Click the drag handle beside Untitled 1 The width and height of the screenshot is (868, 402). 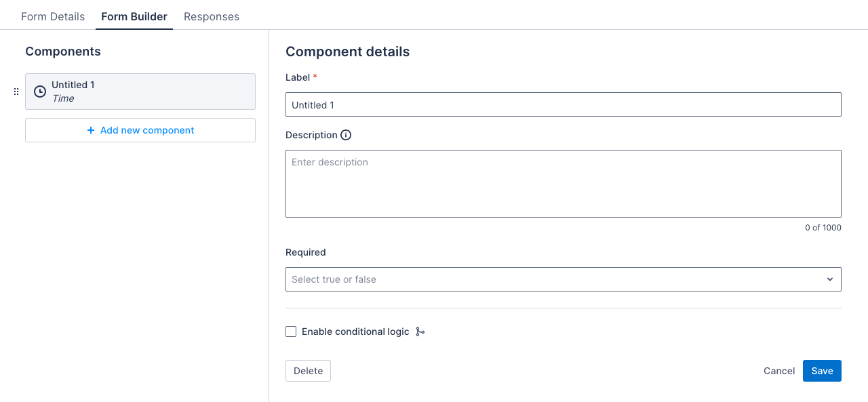tap(16, 92)
